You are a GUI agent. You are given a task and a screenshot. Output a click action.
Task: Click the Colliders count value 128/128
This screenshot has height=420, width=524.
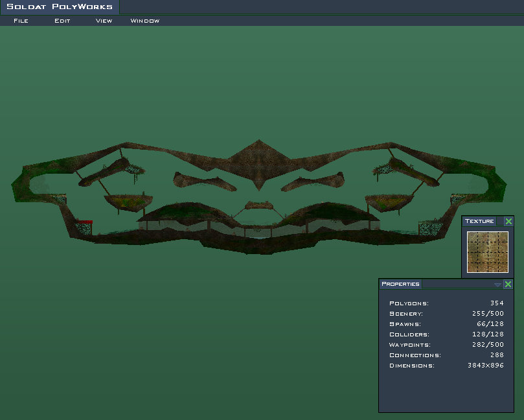point(488,334)
